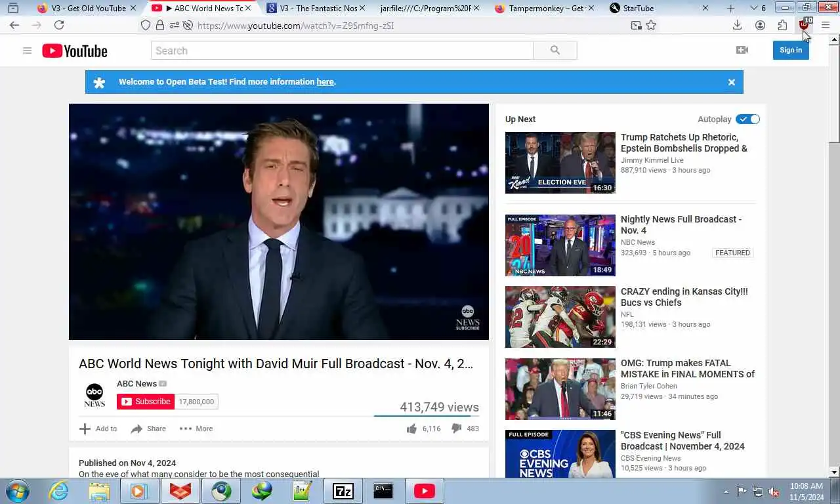Like the video with thumbs up
840x504 pixels.
411,429
